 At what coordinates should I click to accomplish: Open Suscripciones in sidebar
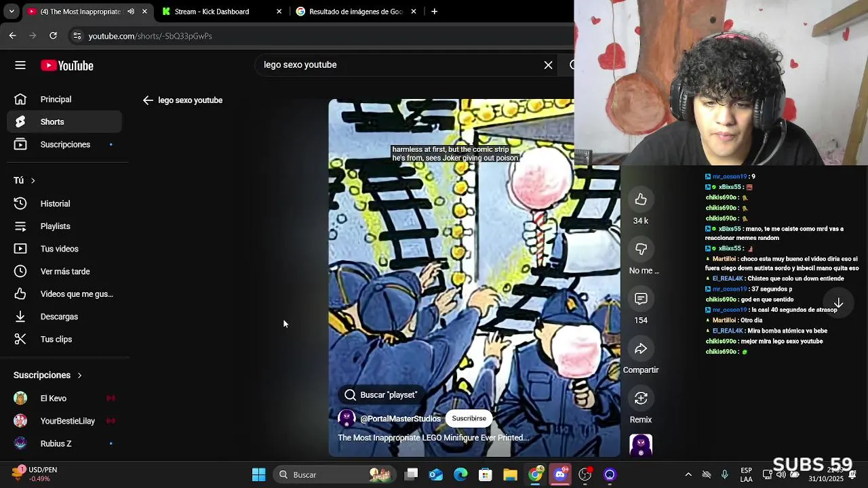pos(64,144)
